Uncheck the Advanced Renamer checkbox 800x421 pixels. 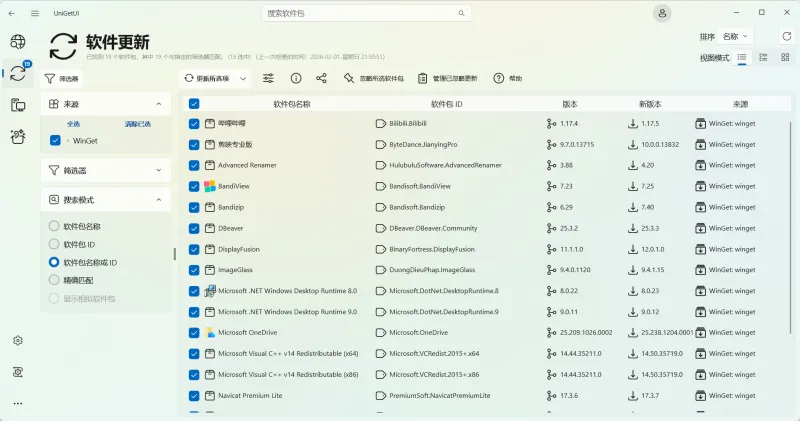(194, 165)
